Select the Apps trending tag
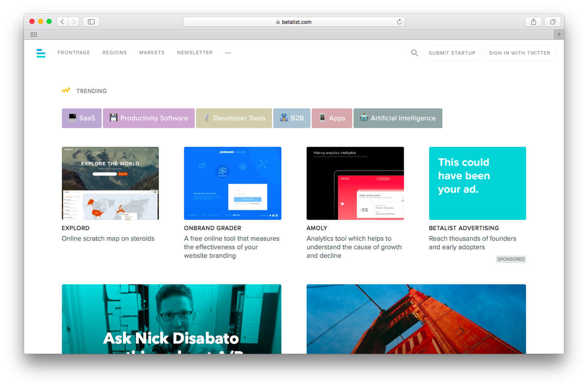 pos(332,118)
